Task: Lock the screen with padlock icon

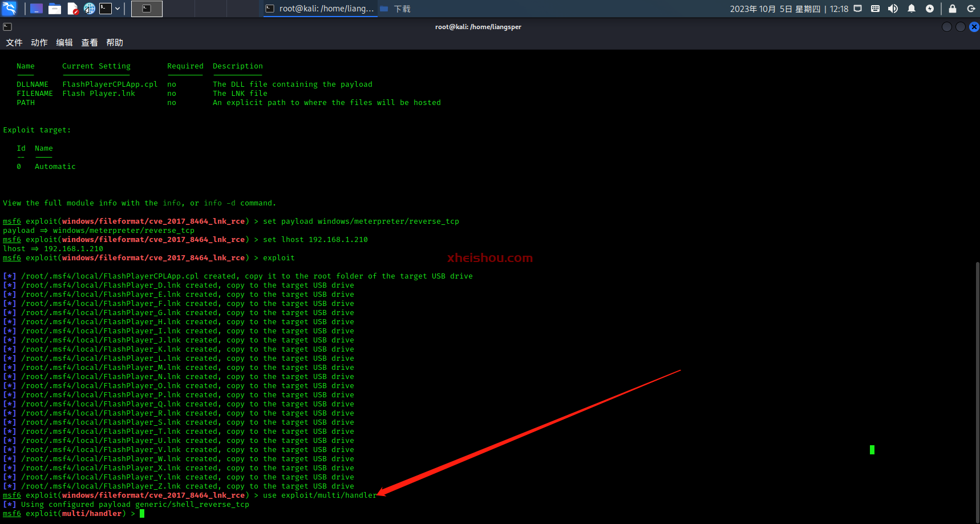Action: pyautogui.click(x=952, y=9)
